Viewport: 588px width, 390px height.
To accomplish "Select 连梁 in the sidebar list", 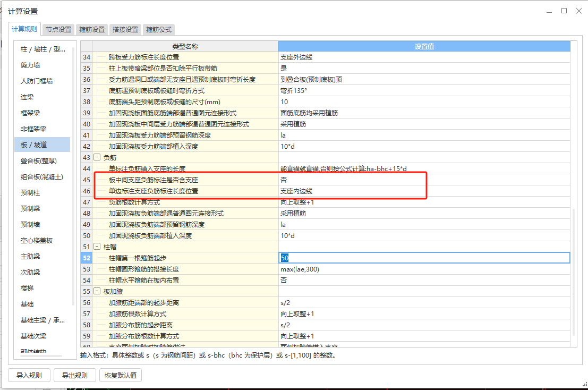I will click(x=42, y=97).
